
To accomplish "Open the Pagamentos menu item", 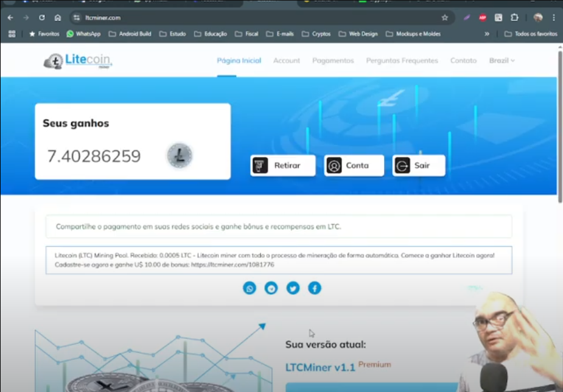I will pos(333,61).
